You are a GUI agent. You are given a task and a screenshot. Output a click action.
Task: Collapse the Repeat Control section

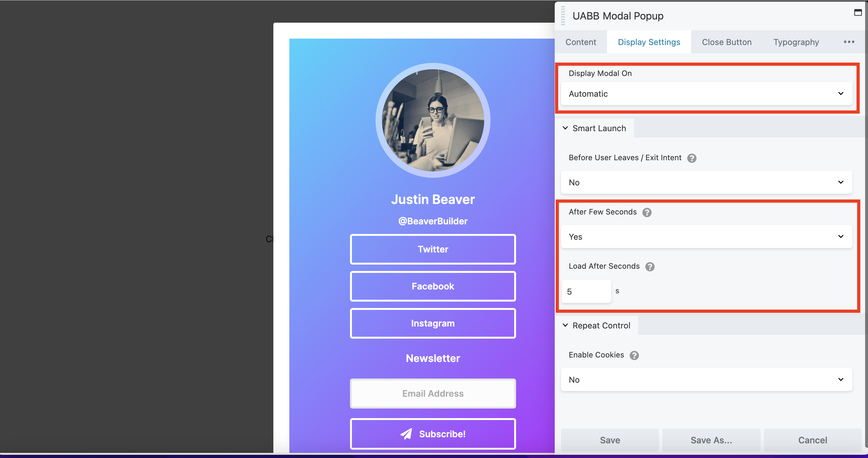(x=597, y=326)
